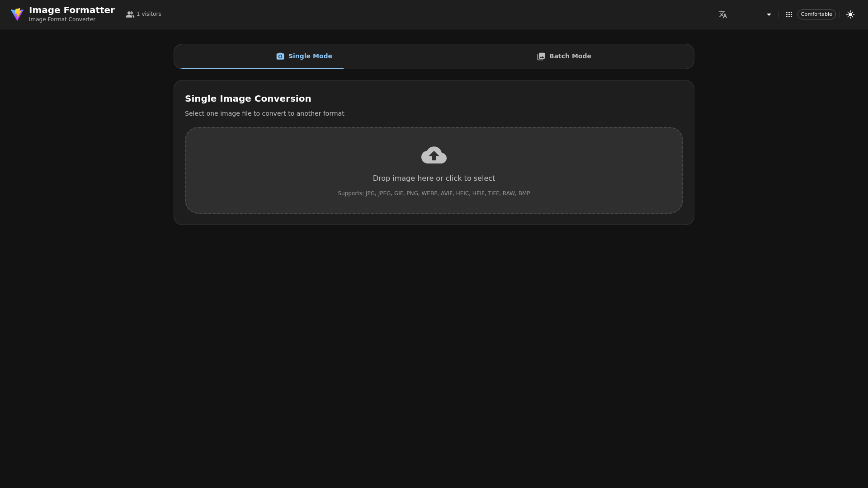The image size is (868, 488).
Task: Click the photo library icon in Batch Mode tab
Action: point(541,56)
